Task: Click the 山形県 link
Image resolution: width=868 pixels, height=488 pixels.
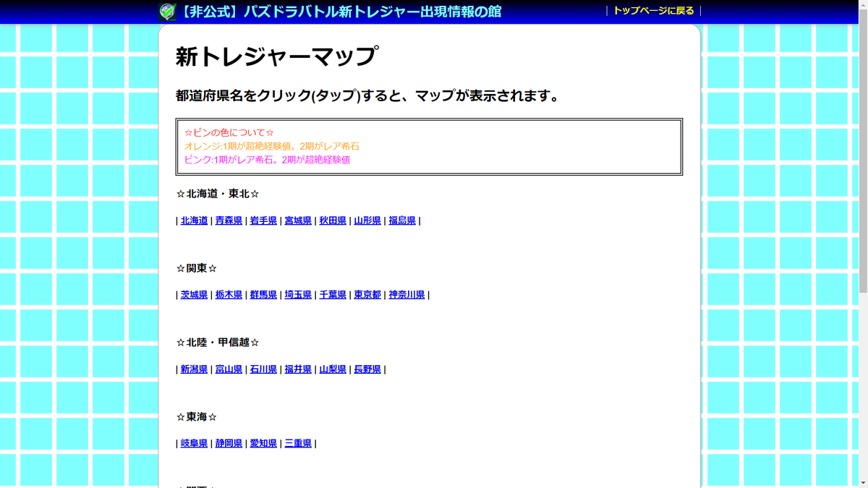Action: (367, 221)
